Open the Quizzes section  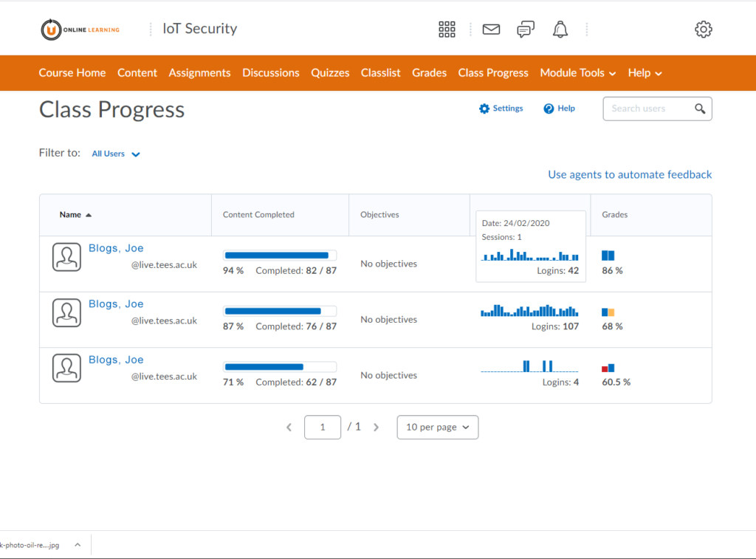click(x=330, y=72)
